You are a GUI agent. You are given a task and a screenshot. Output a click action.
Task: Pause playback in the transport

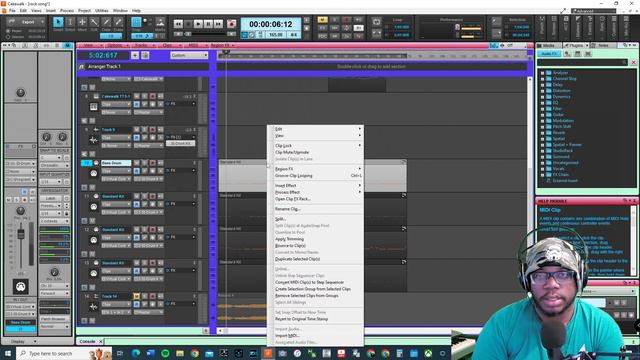click(x=208, y=24)
